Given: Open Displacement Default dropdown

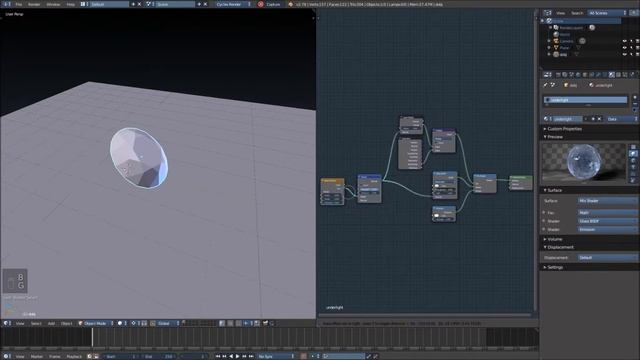Looking at the screenshot, I should point(607,258).
